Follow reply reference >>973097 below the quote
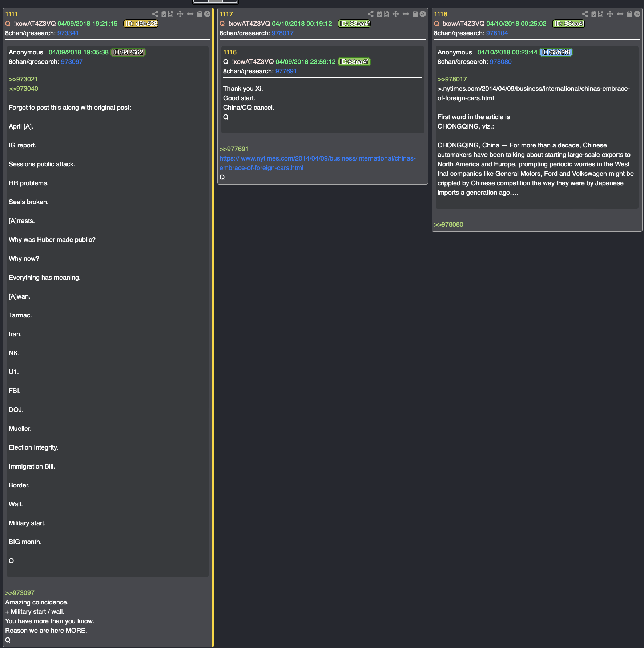This screenshot has width=644, height=648. pyautogui.click(x=20, y=593)
